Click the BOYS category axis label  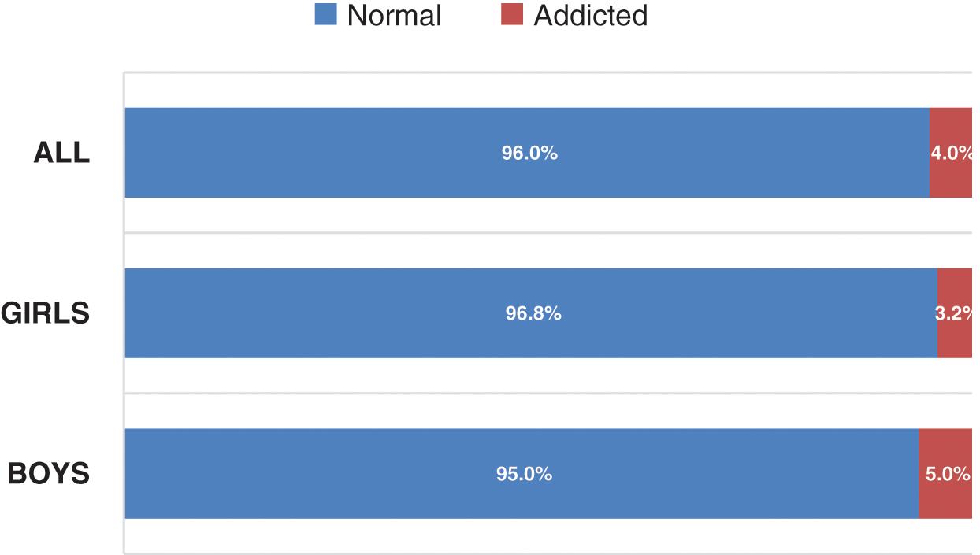pyautogui.click(x=49, y=474)
